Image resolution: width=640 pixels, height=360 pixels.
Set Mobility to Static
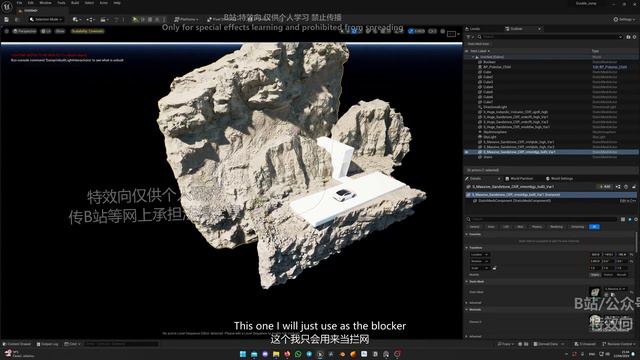tap(595, 275)
